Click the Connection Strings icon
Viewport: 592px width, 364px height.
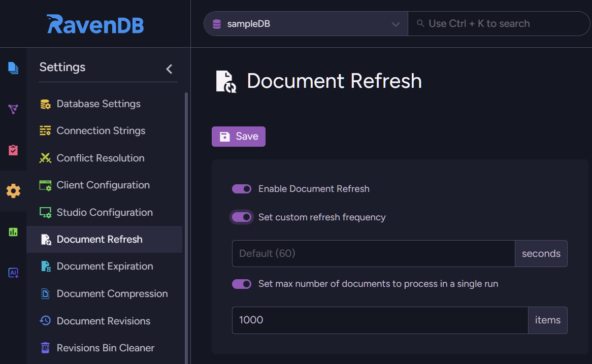(x=45, y=130)
